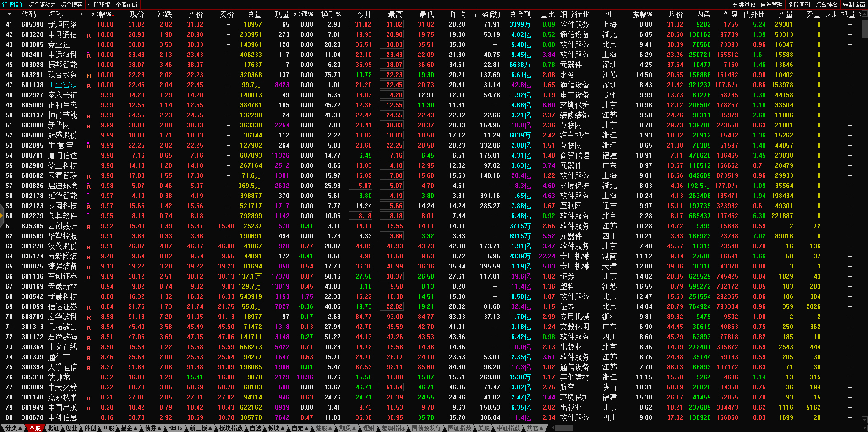Screen dimensions: 868x432
Task: Click the 定制版面 button
Action: click(854, 5)
